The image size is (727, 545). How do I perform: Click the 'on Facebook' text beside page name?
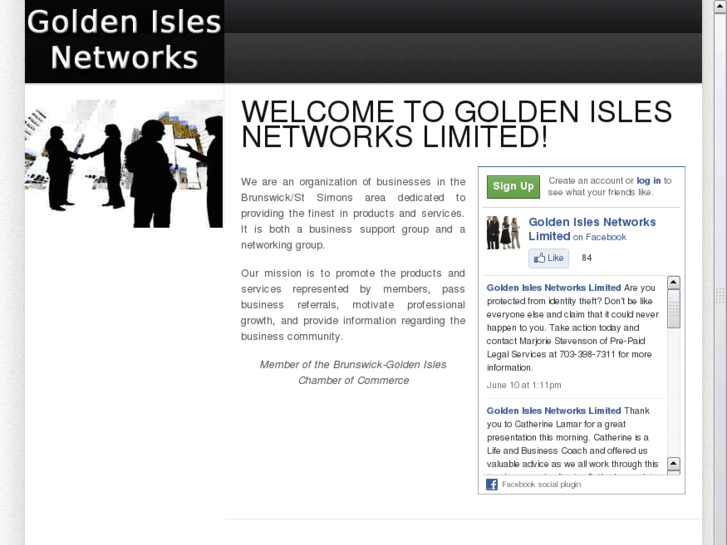pos(599,237)
